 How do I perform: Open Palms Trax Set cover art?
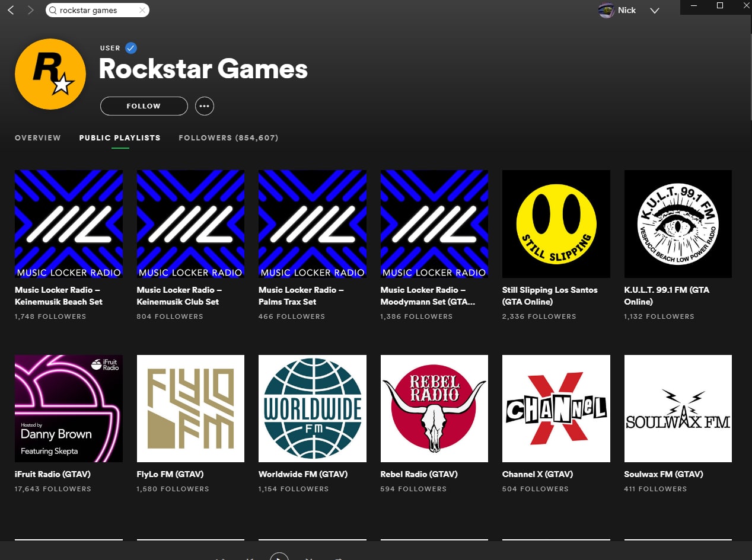click(313, 224)
